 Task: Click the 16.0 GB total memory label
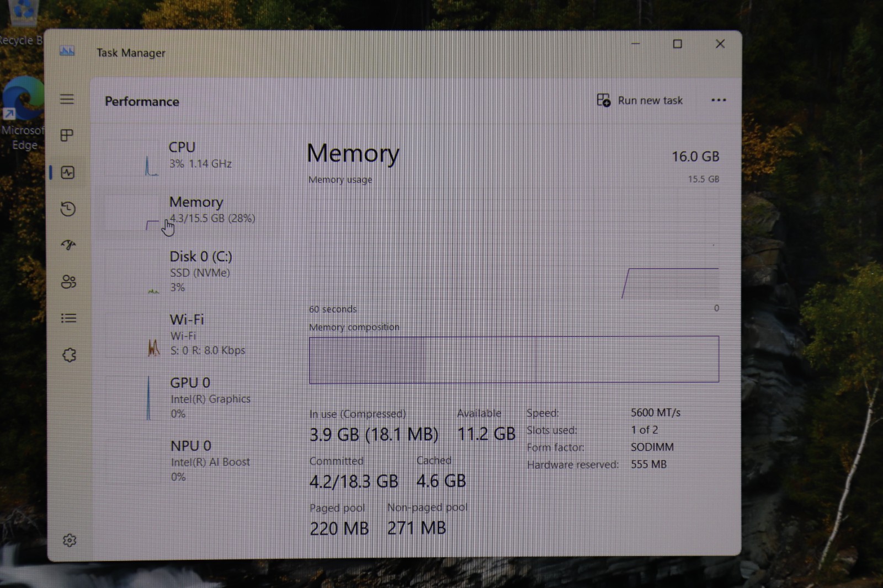(695, 157)
